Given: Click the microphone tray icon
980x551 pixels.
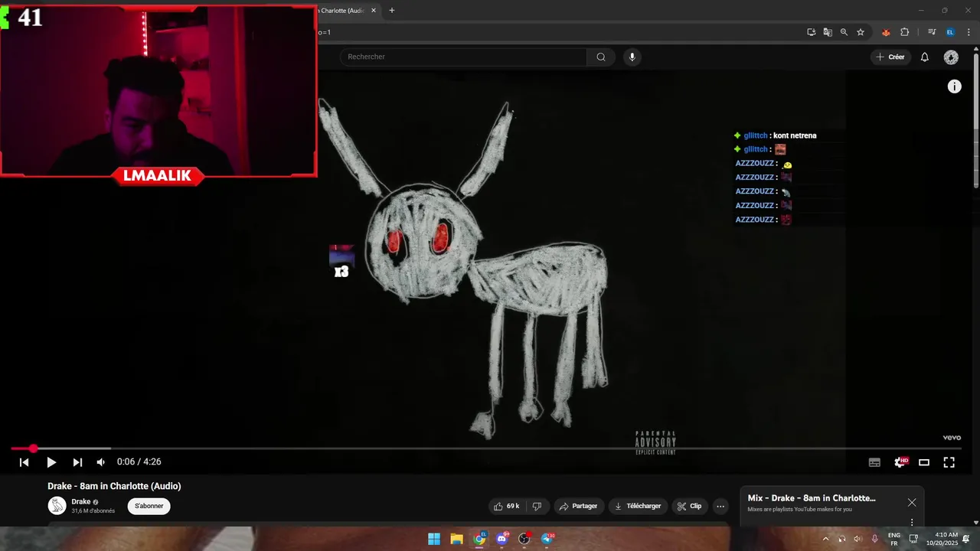Looking at the screenshot, I should 874,539.
